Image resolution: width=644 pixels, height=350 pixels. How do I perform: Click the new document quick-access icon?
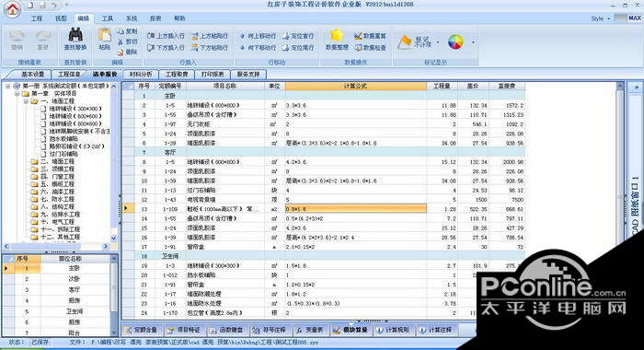click(30, 6)
